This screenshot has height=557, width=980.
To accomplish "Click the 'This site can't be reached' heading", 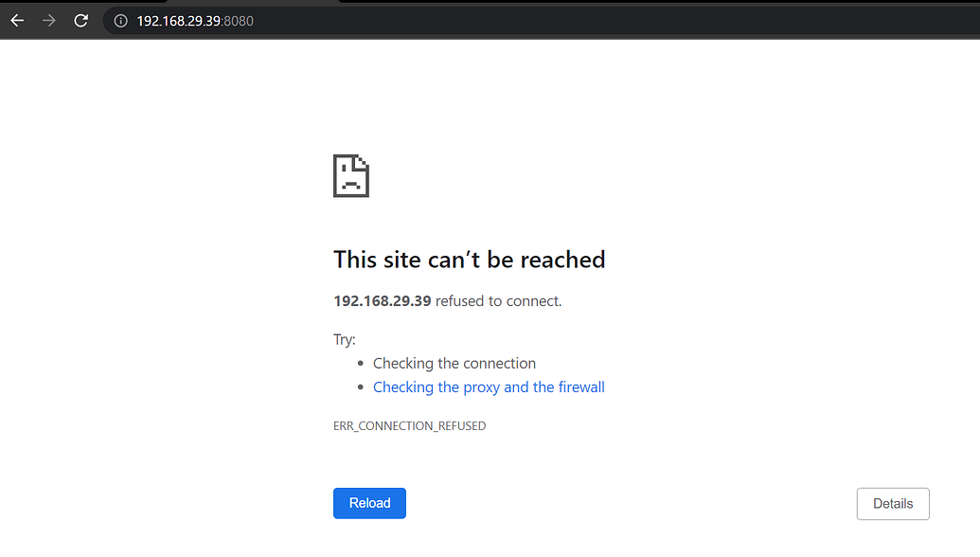I will pyautogui.click(x=469, y=259).
